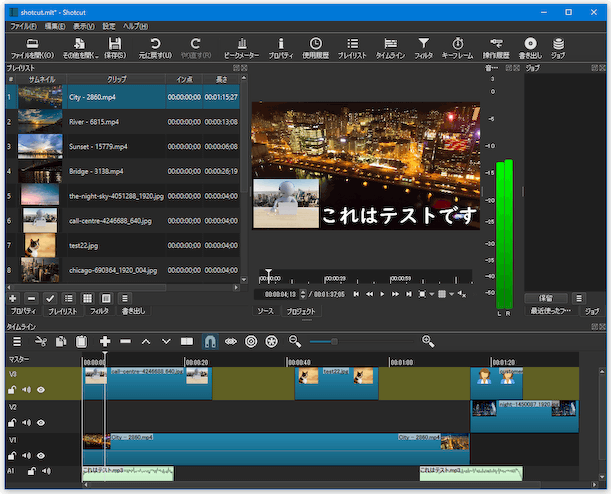Switch to the プロジェクト player tab
Screen dimensions: 611x494
pos(301,311)
